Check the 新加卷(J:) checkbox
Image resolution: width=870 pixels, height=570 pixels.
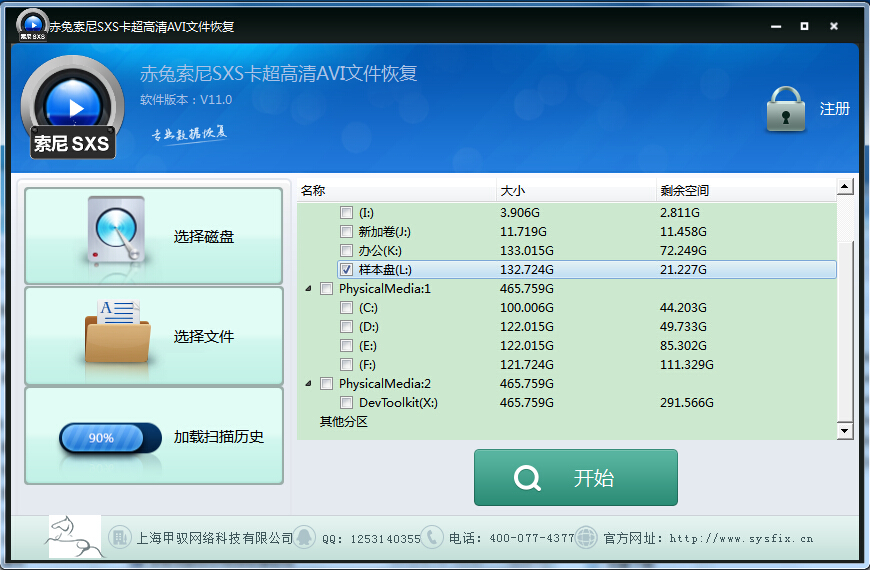click(x=346, y=231)
